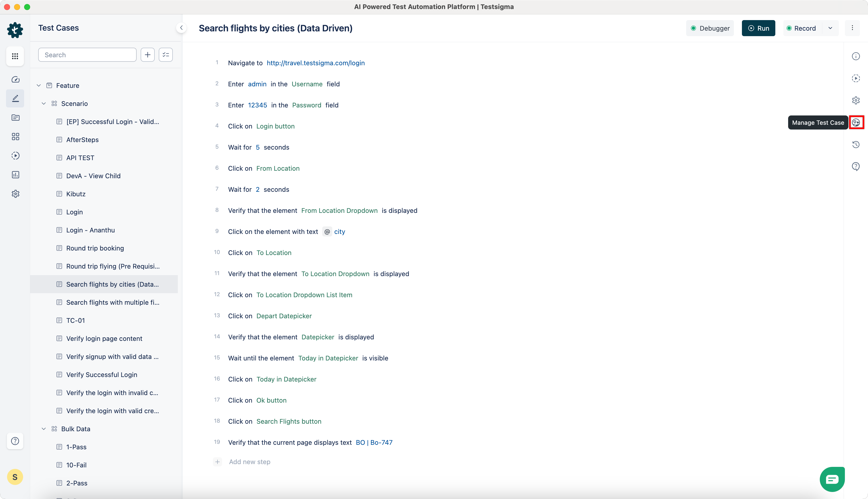
Task: Collapse the Scenario group
Action: pos(44,103)
